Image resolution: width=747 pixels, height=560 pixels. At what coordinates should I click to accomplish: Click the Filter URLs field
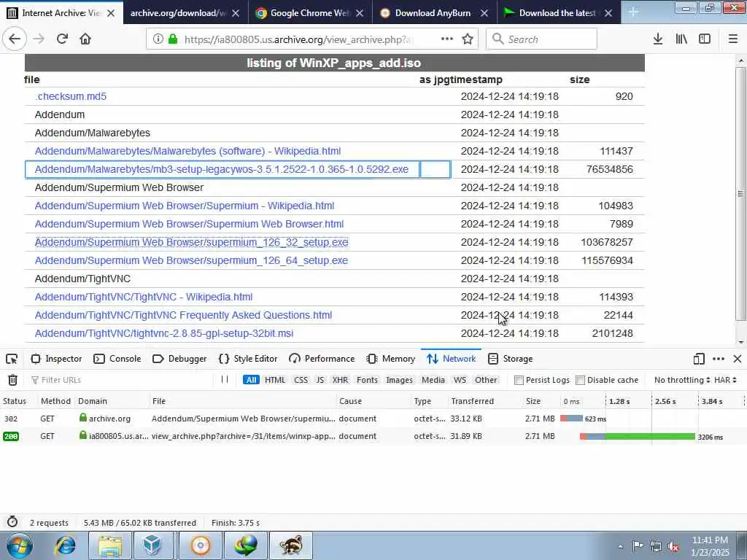point(122,380)
